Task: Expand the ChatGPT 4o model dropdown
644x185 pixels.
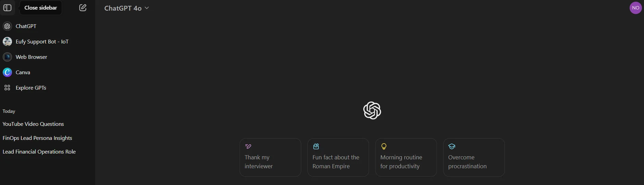Action: (126, 8)
